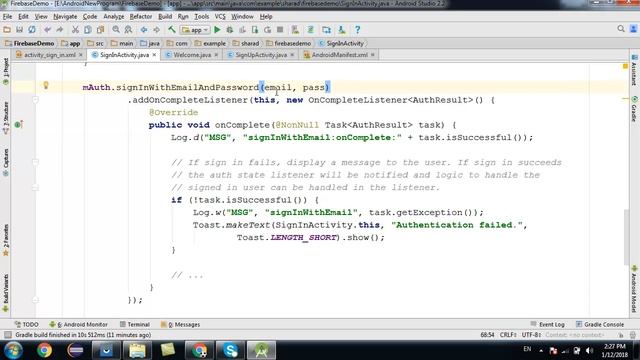Click the volume speaker tray icon

click(x=589, y=350)
